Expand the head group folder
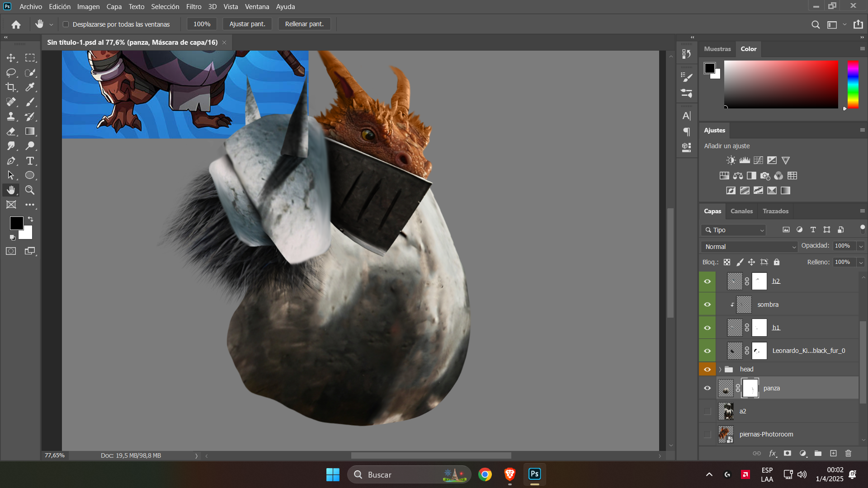Viewport: 868px width, 488px height. point(720,370)
